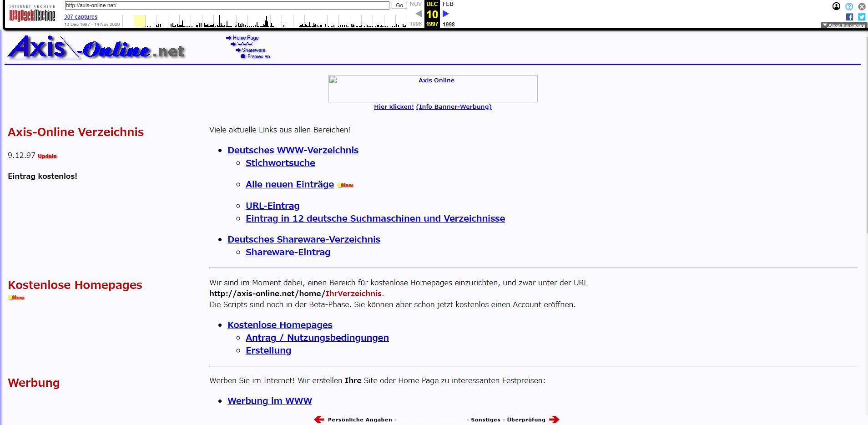
Task: Click the highlighted 1997 segment in capture timeline
Action: click(x=139, y=21)
